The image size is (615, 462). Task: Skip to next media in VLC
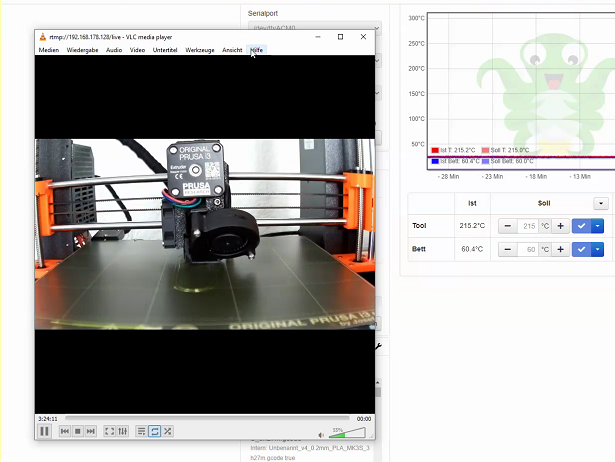[91, 431]
